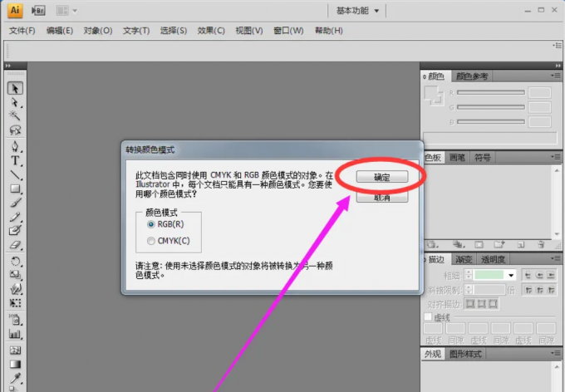Open the 粗细 stroke weight dropdown arrow
Image resolution: width=565 pixels, height=392 pixels.
click(x=511, y=275)
